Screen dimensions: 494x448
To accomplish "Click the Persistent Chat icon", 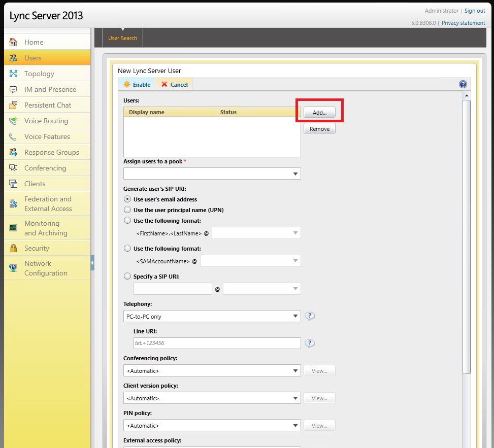I will click(x=13, y=105).
